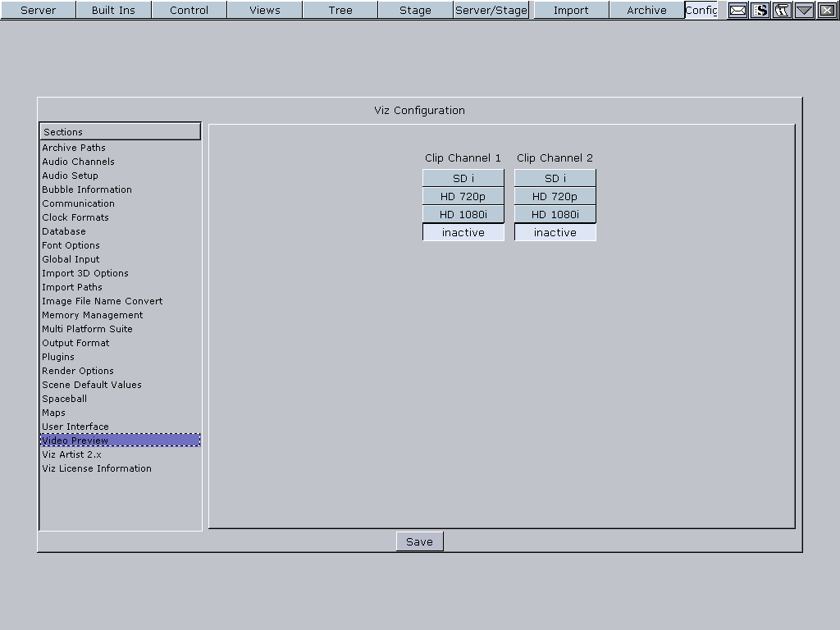Switch to the Server tab
Viewport: 840px width, 630px height.
click(38, 10)
